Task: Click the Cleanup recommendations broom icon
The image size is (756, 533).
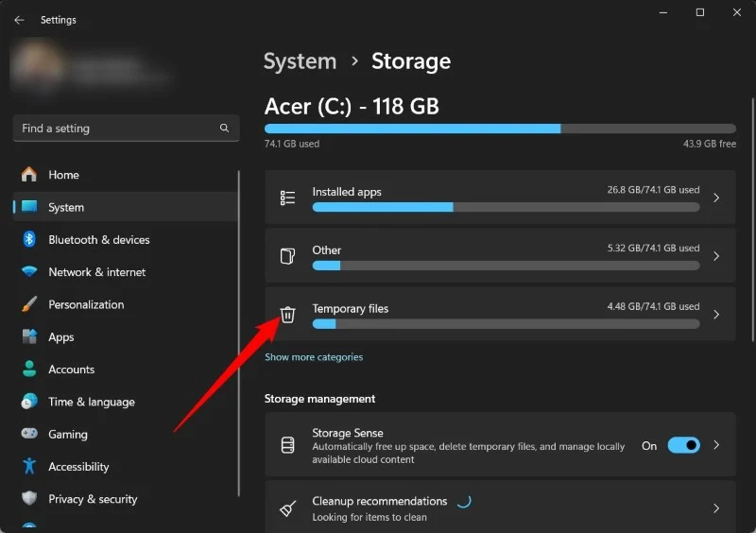Action: [x=288, y=508]
